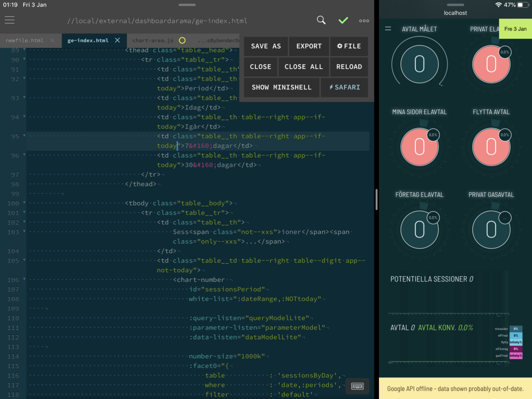This screenshot has height=399, width=532.
Task: Tap the Privat Gasavtal gauge
Action: (491, 230)
